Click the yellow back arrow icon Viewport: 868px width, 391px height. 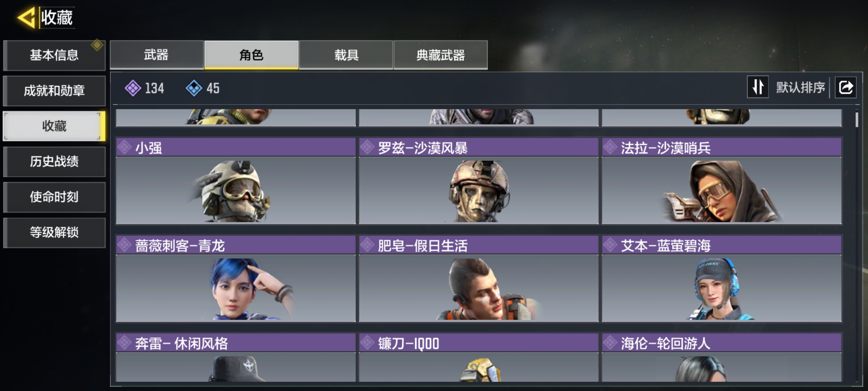pos(26,17)
